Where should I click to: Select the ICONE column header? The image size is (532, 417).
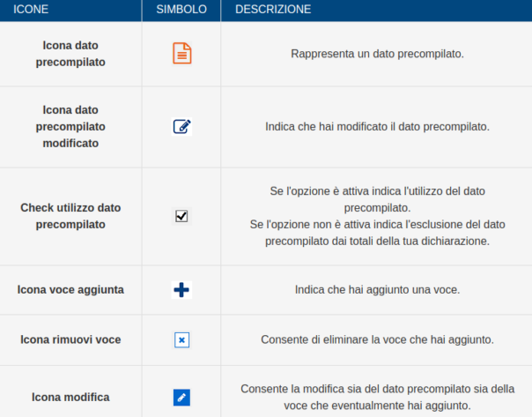point(32,10)
